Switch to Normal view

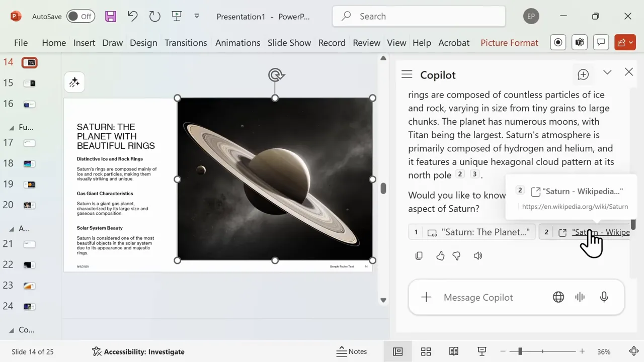pos(398,351)
